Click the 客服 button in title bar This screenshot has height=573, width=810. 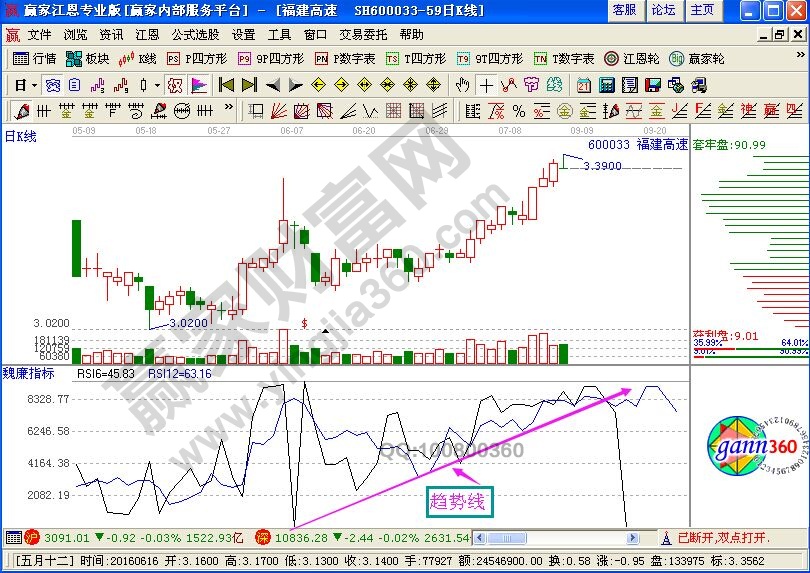tap(624, 10)
